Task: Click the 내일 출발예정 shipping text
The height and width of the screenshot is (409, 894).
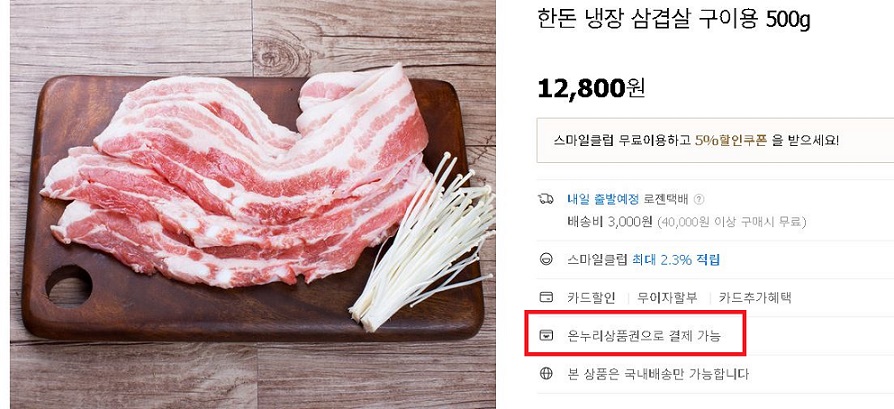Action: [603, 200]
